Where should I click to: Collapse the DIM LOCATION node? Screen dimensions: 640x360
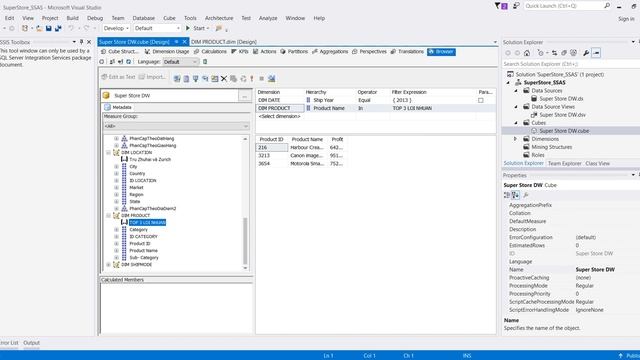[109, 153]
